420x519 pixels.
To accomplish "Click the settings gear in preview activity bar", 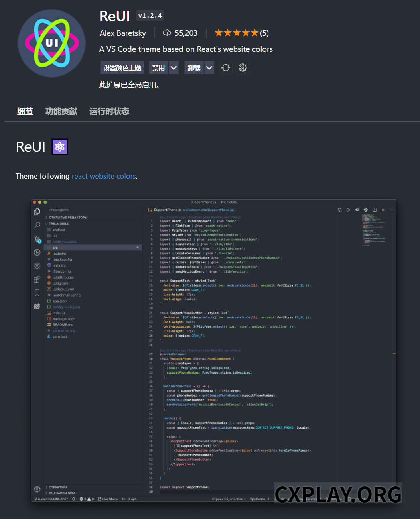I will coord(37,489).
